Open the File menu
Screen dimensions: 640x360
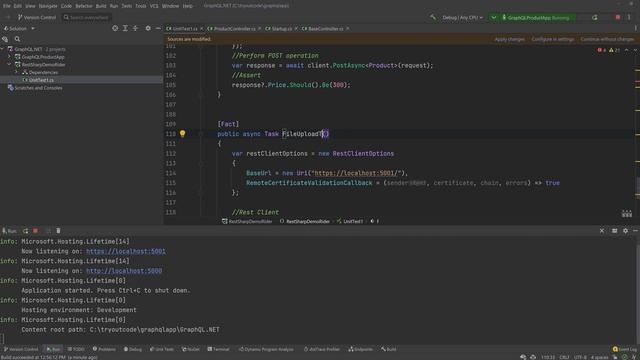click(7, 6)
